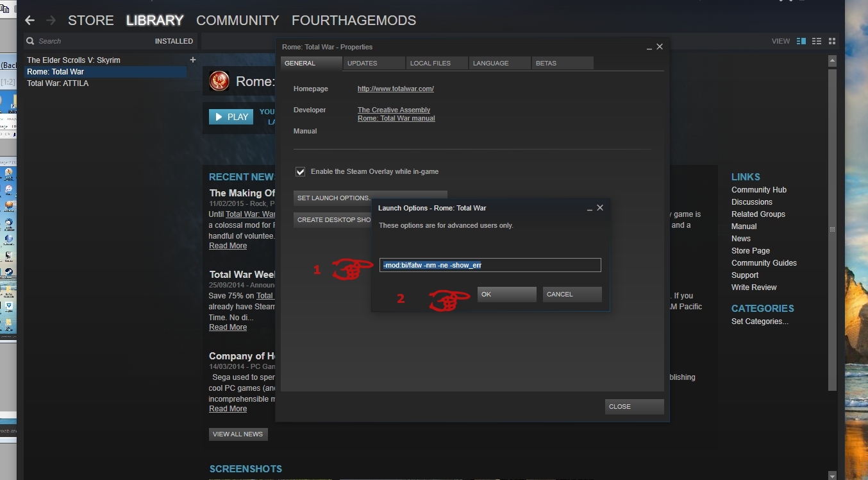Switch to the GENERAL tab
The image size is (868, 480).
(312, 63)
